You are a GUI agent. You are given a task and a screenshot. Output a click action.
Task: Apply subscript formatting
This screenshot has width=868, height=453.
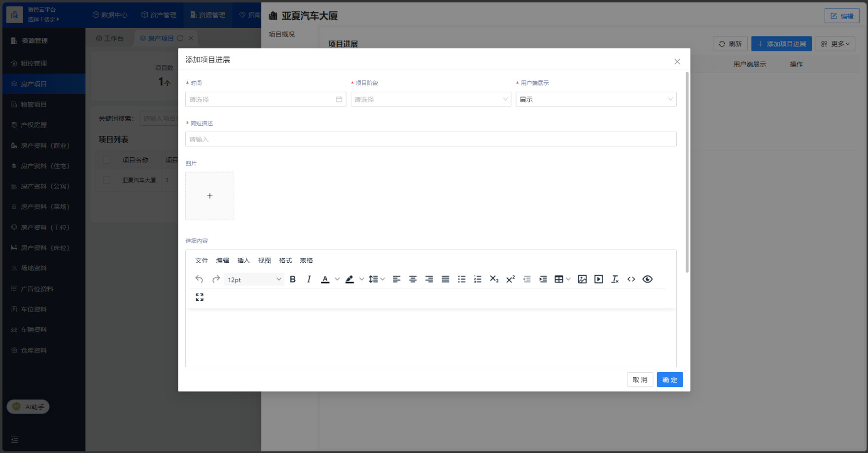pos(494,279)
